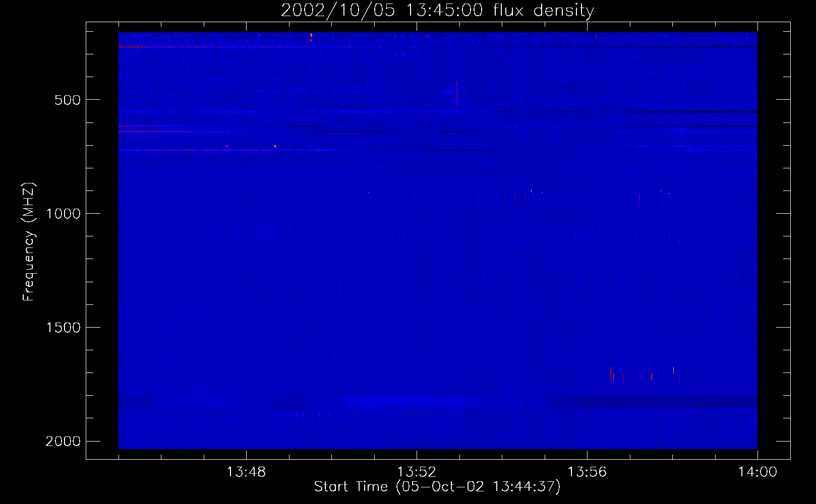Click the 500 frequency tick label

click(x=68, y=100)
